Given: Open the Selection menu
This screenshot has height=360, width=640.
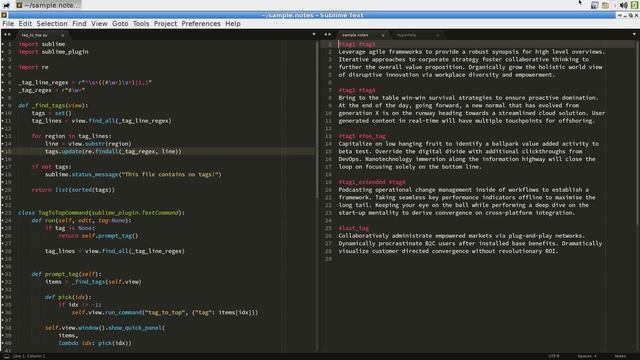Looking at the screenshot, I should [52, 24].
